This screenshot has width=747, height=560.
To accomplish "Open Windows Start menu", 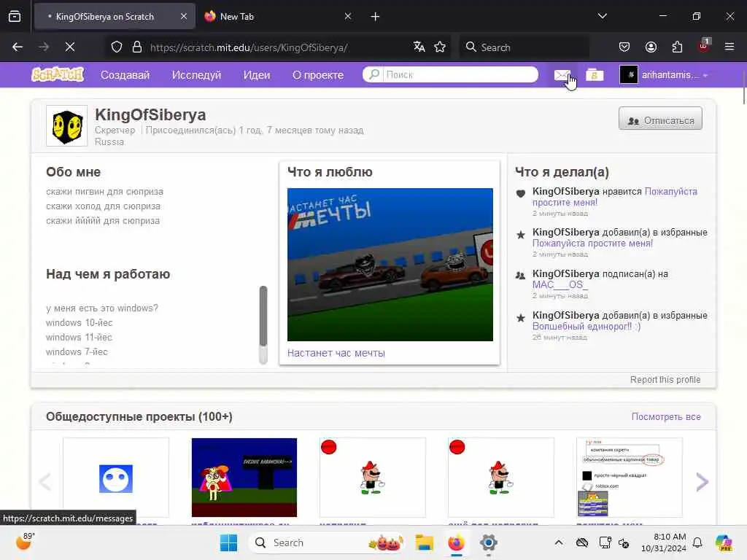I will click(228, 542).
